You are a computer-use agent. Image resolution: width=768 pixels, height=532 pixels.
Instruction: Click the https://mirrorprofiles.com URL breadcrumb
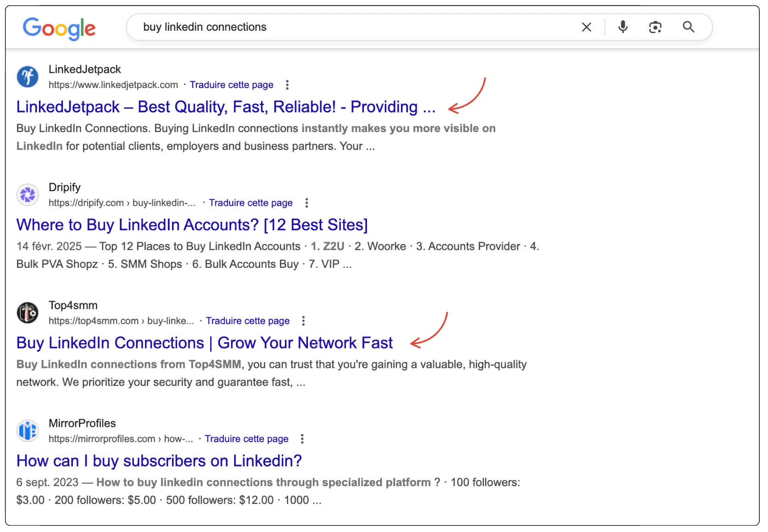121,439
